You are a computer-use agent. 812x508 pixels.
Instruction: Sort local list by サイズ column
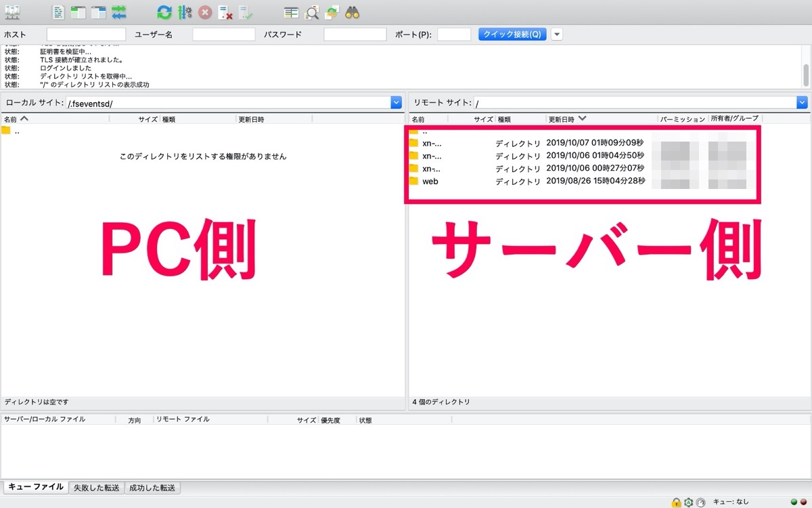pos(134,119)
